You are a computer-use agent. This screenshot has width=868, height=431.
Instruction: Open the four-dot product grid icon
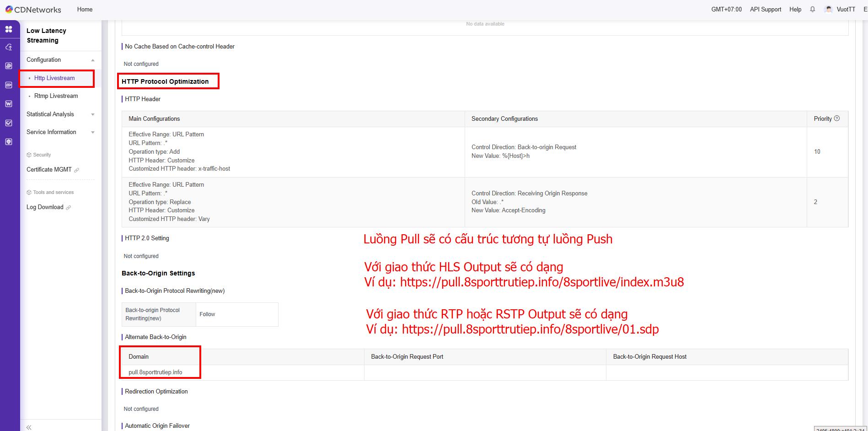coord(9,29)
